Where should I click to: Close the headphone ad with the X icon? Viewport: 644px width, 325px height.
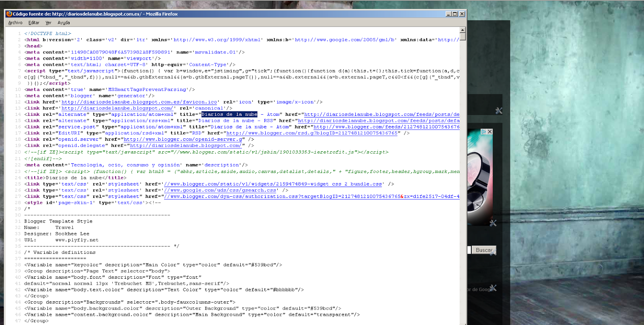490,132
